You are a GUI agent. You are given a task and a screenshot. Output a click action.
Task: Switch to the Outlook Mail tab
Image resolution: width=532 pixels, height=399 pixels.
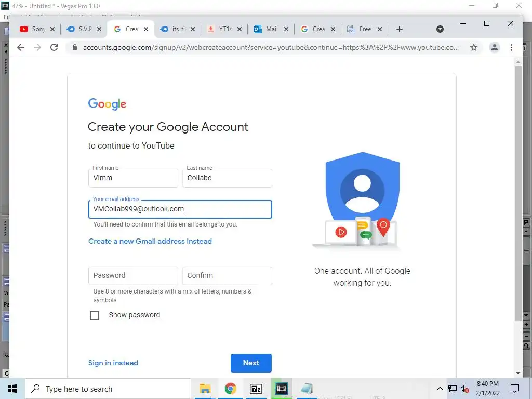(x=268, y=29)
